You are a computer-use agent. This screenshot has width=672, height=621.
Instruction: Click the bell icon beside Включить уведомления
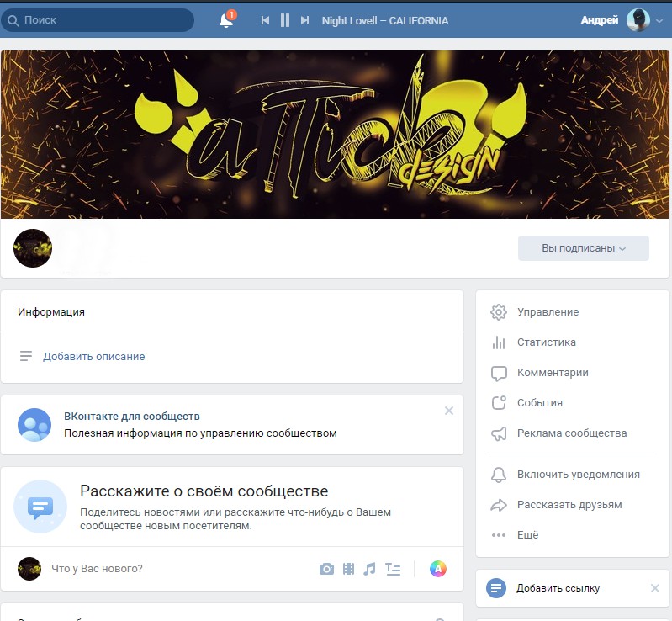499,475
